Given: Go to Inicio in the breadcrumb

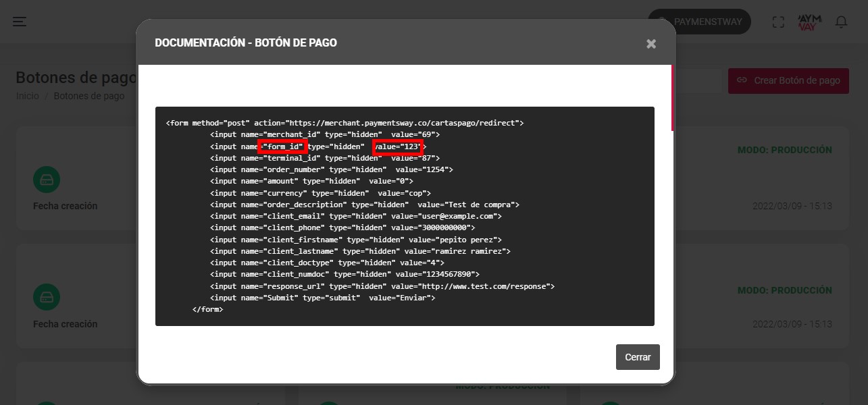Looking at the screenshot, I should point(27,97).
